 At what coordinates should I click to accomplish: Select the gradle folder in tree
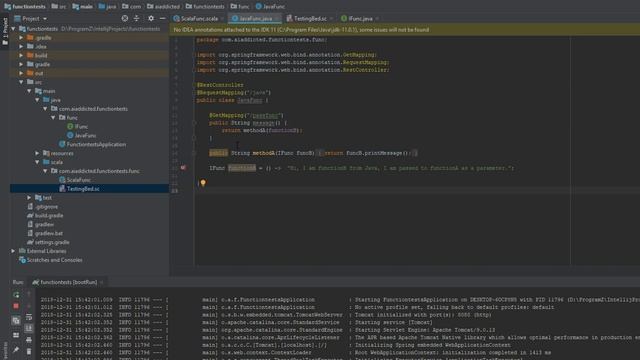(x=38, y=64)
